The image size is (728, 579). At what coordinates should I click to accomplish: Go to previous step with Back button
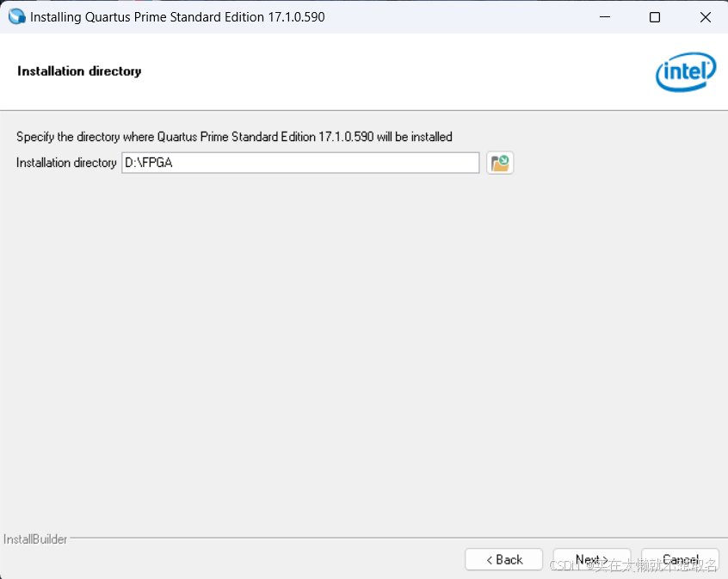pyautogui.click(x=503, y=559)
